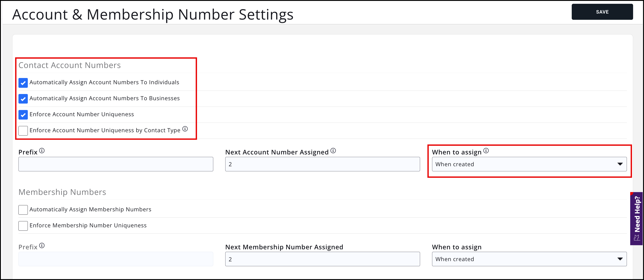This screenshot has height=280, width=644.
Task: Click the SAVE button
Action: (x=602, y=12)
